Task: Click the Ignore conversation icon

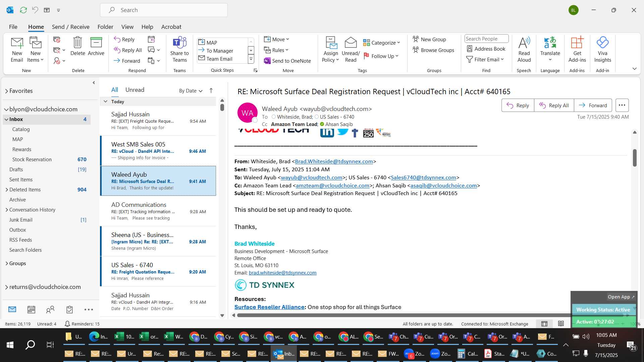Action: [57, 40]
